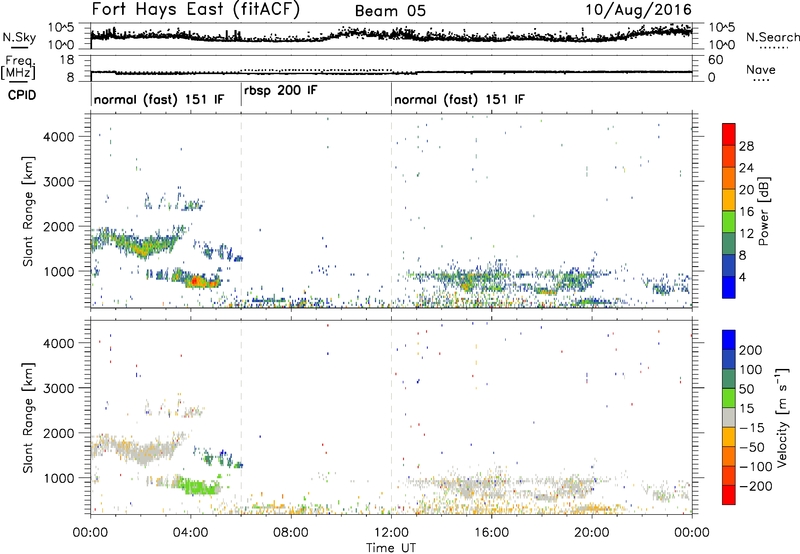Click the "12" power colorbar label
The height and width of the screenshot is (554, 800).
click(x=746, y=234)
